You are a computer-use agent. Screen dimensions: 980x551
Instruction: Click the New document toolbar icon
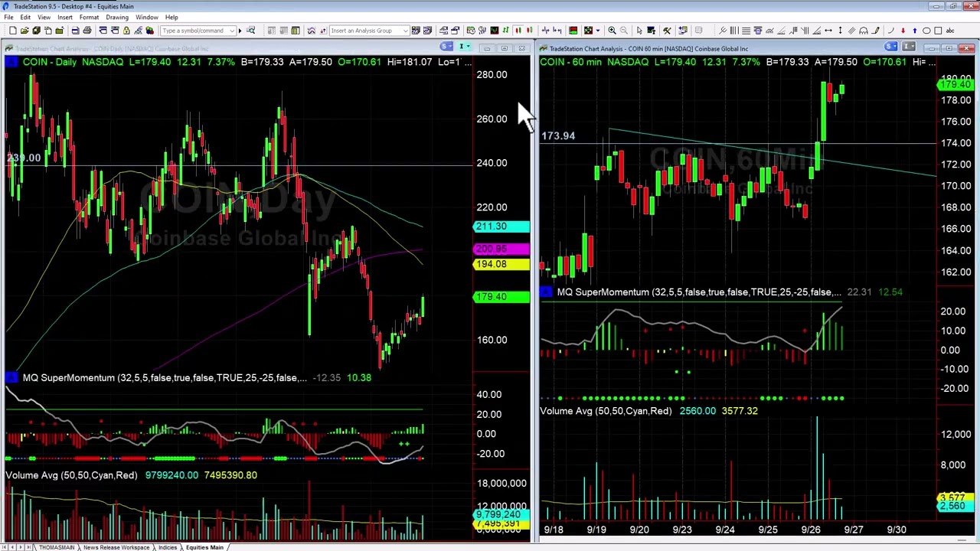click(x=13, y=31)
